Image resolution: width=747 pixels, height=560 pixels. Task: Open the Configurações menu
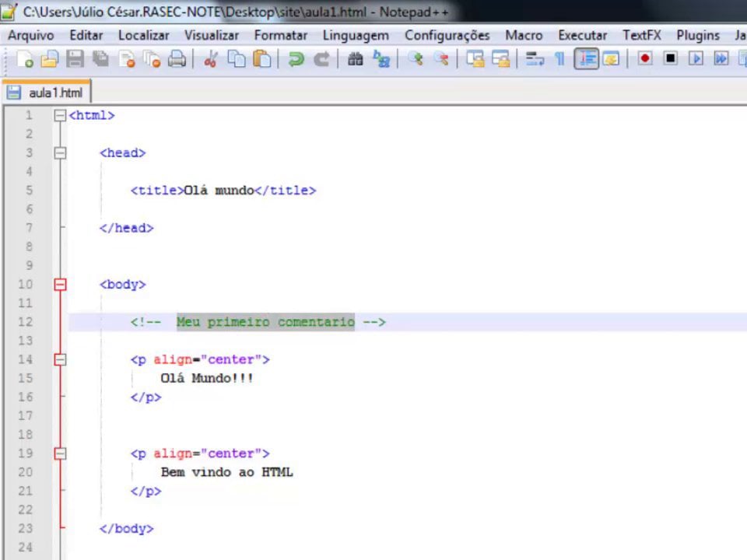click(447, 35)
